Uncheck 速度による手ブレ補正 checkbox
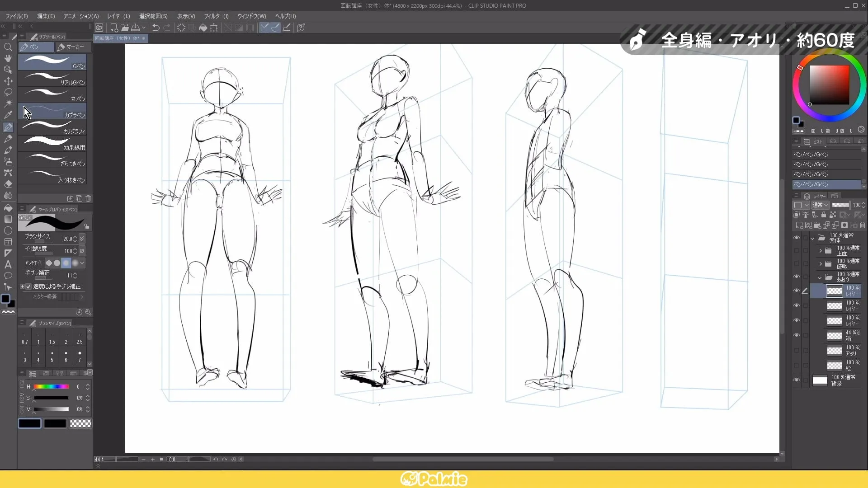868x488 pixels. [29, 286]
